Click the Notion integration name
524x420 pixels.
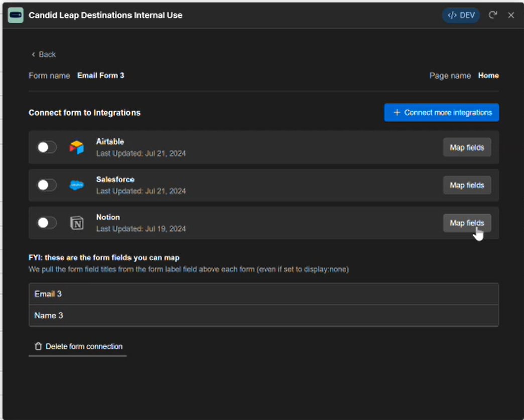(x=108, y=217)
